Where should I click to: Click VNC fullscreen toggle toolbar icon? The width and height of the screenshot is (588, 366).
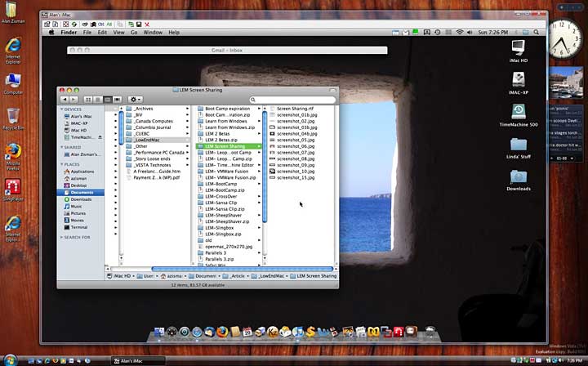tap(65, 25)
